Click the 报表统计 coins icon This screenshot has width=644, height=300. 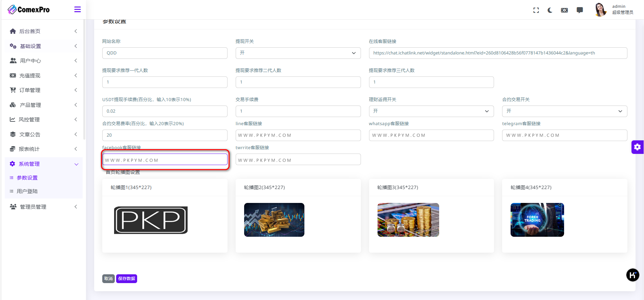point(13,149)
